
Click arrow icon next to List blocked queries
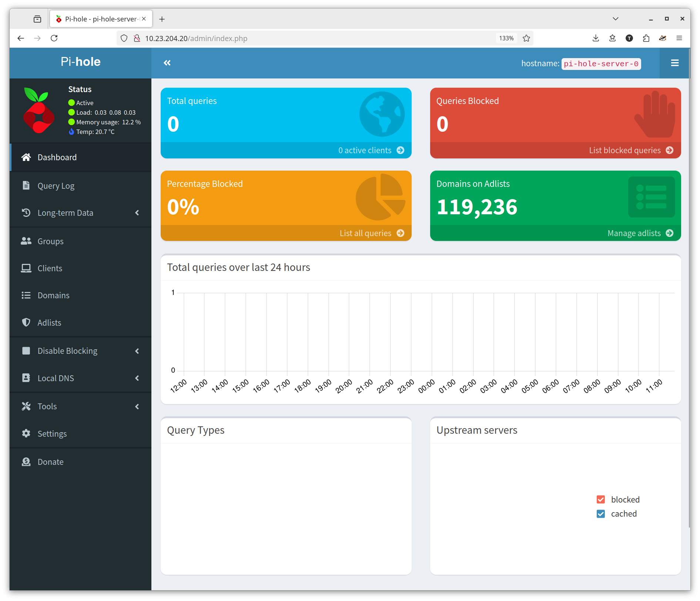(670, 150)
